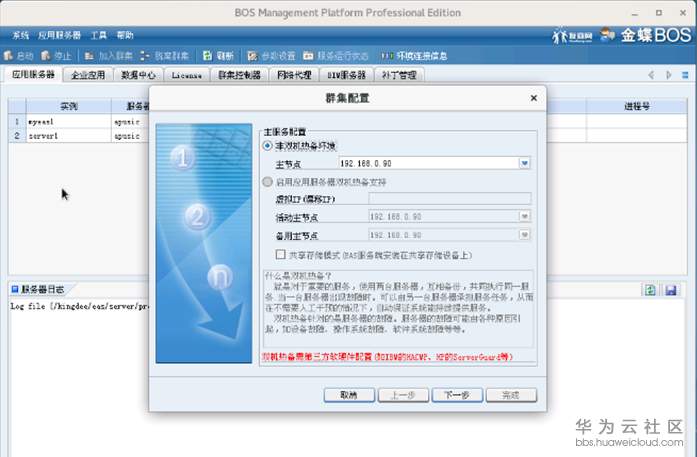Click the 虚拟IP (漂移IP) input field

[x=449, y=198]
